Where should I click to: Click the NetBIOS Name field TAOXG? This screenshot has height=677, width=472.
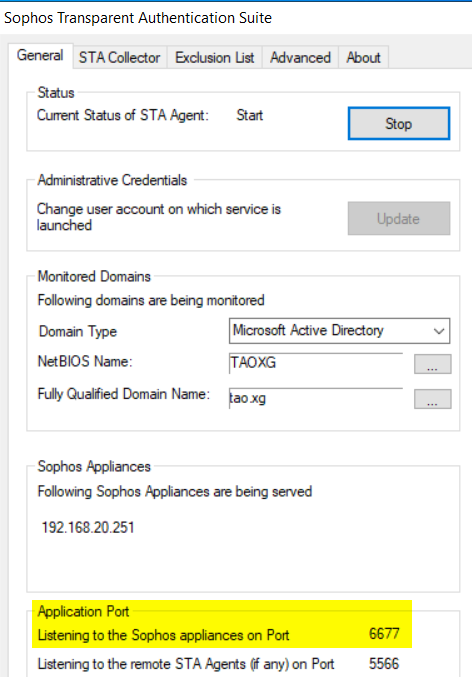[x=316, y=363]
